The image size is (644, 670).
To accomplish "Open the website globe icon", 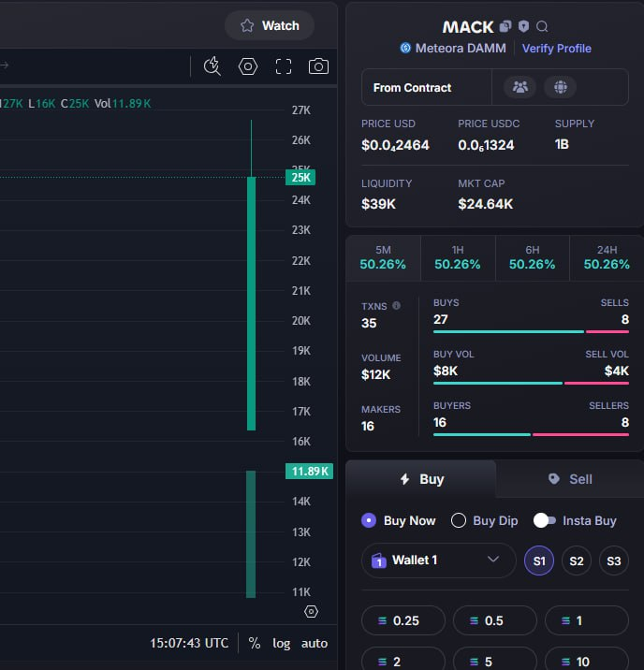I will (x=561, y=87).
